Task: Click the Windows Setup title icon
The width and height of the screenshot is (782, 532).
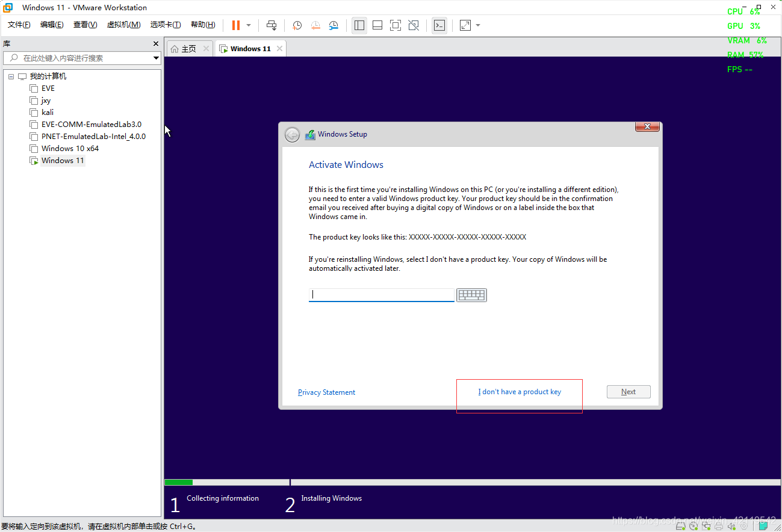Action: pos(310,135)
